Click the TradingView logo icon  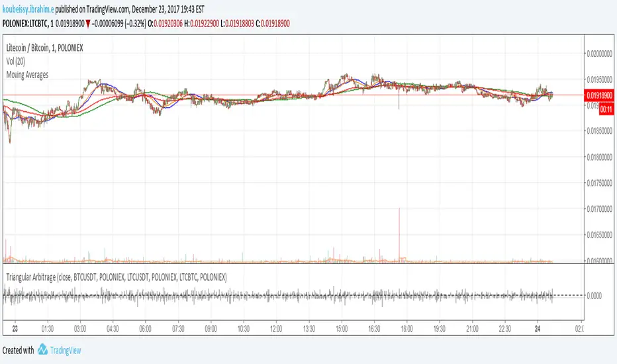click(x=42, y=349)
